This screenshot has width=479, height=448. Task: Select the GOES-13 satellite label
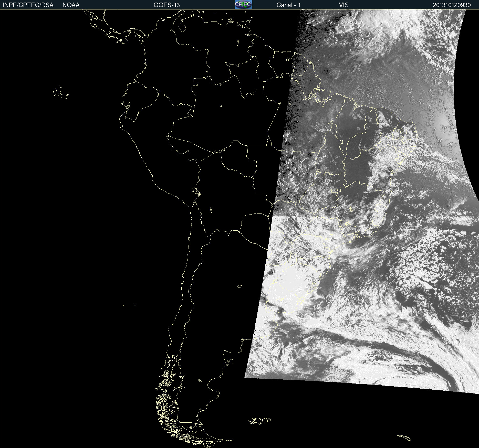pos(166,5)
